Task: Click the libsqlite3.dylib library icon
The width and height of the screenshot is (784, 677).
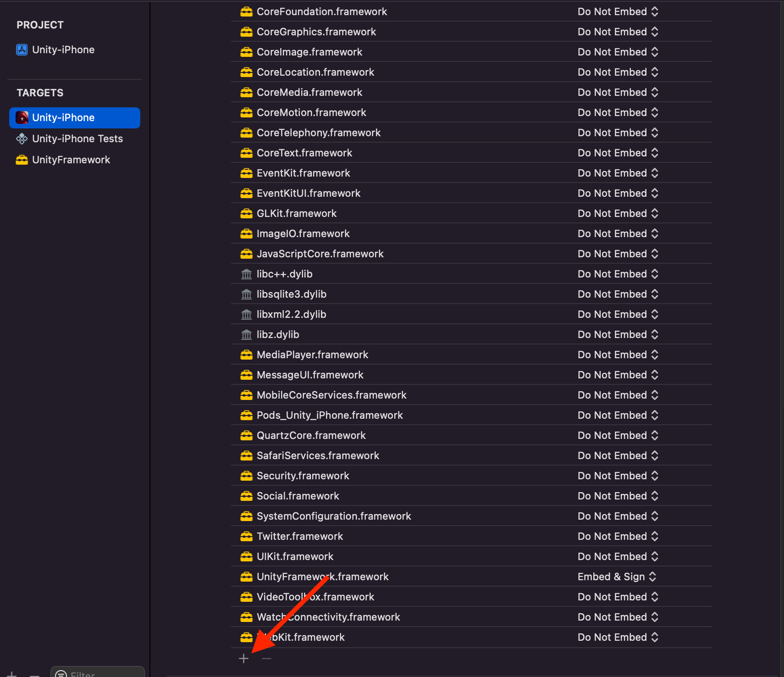Action: pos(247,294)
